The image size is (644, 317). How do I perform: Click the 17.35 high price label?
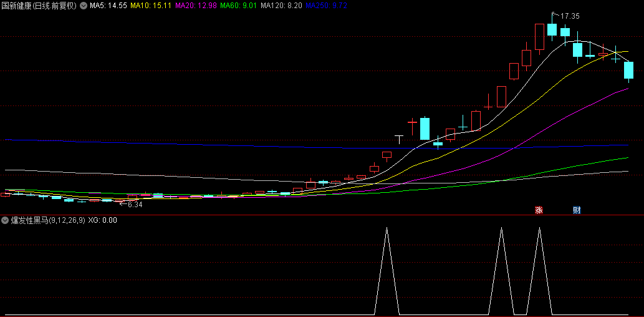(570, 16)
